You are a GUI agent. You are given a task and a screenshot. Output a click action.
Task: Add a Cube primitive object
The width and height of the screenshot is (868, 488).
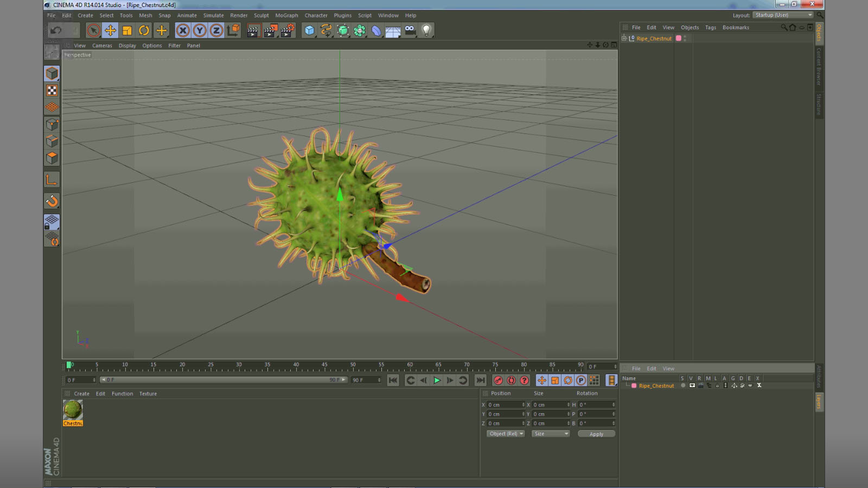coord(309,30)
